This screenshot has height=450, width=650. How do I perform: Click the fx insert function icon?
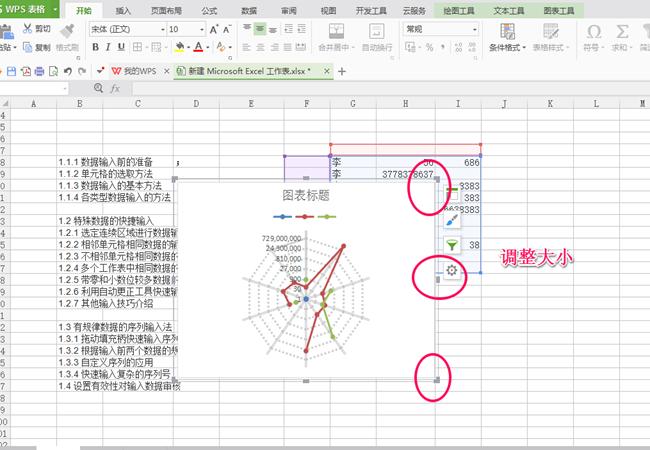(x=115, y=88)
